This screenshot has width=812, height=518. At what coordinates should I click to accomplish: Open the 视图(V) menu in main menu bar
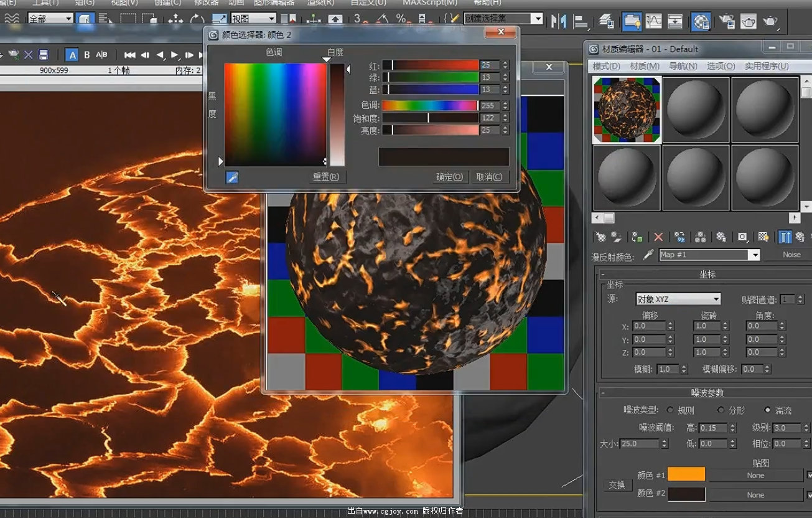(124, 3)
